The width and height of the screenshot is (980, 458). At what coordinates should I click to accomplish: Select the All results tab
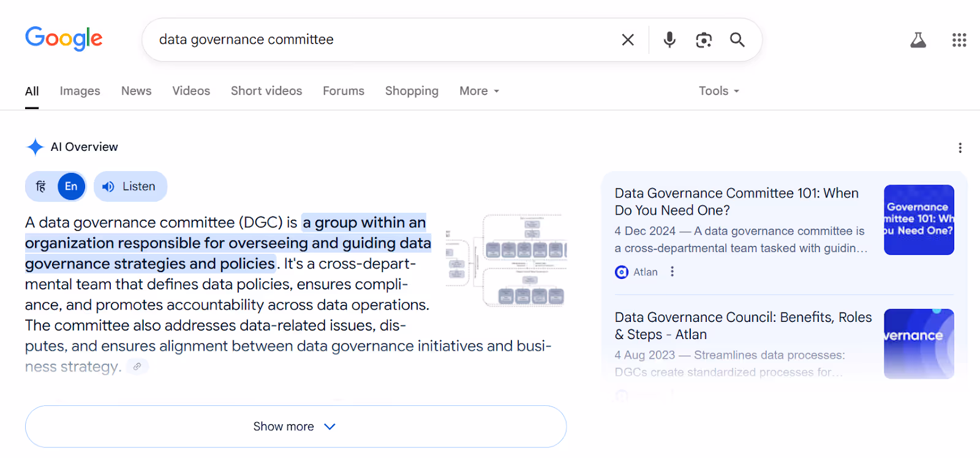pyautogui.click(x=32, y=91)
